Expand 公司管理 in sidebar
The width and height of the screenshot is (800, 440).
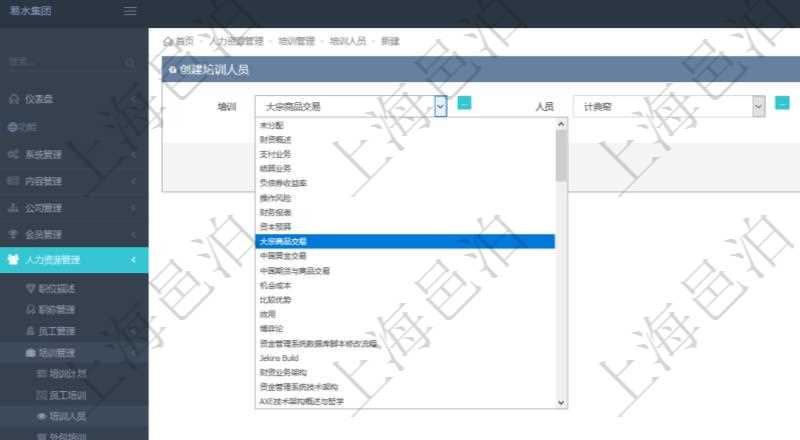coord(74,208)
